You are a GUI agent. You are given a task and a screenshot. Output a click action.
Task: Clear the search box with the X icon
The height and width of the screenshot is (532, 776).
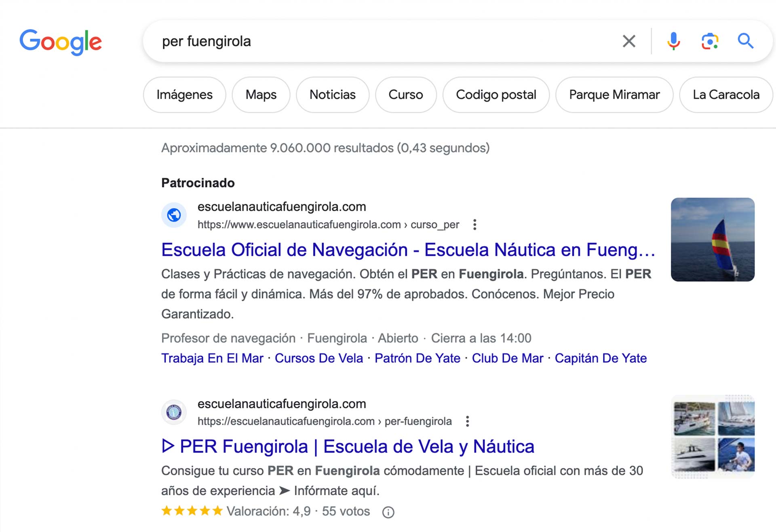tap(629, 41)
